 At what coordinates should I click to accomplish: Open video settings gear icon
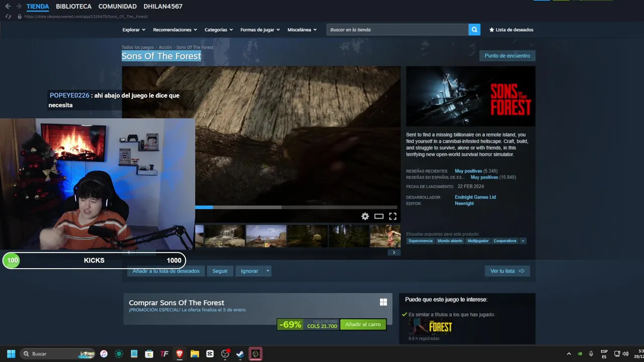pyautogui.click(x=365, y=216)
